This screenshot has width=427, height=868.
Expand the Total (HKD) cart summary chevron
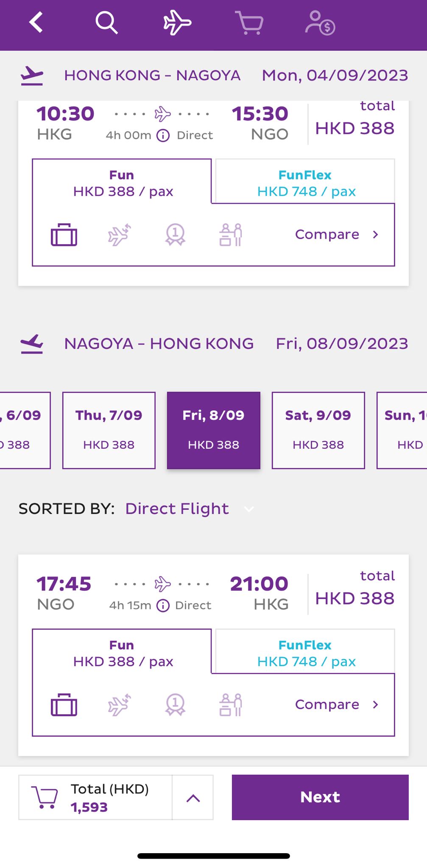pyautogui.click(x=193, y=798)
